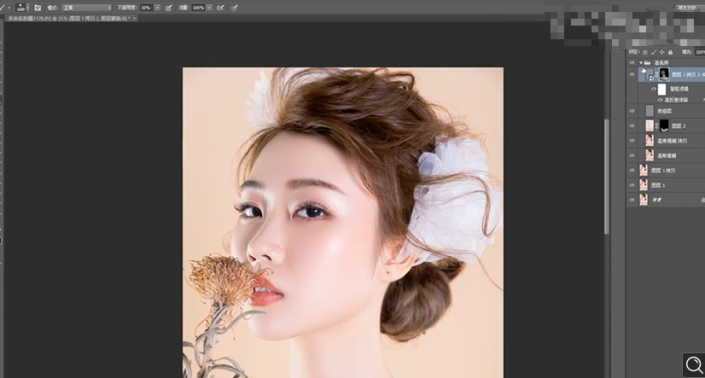Hide the gray-filled layer
The image size is (705, 378).
point(632,111)
